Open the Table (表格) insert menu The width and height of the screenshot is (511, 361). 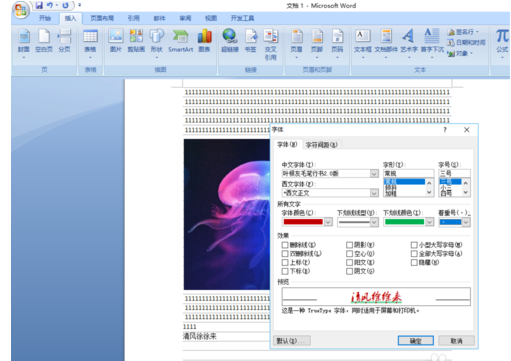(90, 43)
